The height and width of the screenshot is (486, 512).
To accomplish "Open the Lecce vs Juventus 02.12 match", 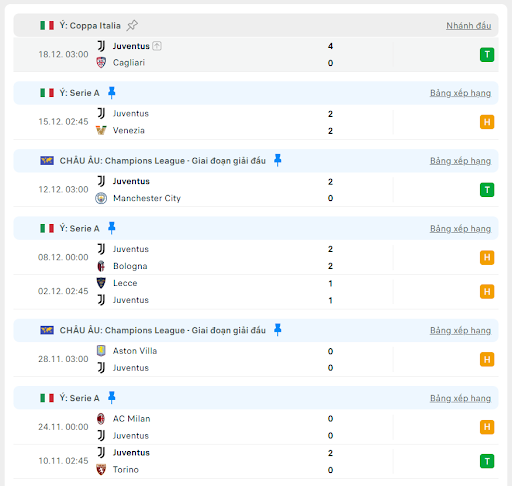I will pyautogui.click(x=256, y=291).
